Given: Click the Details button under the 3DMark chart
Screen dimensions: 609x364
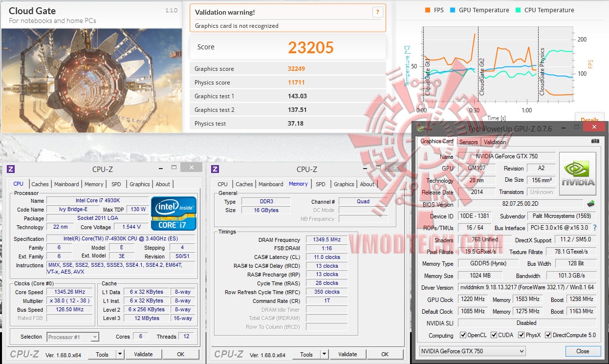Looking at the screenshot, I should click(x=589, y=119).
